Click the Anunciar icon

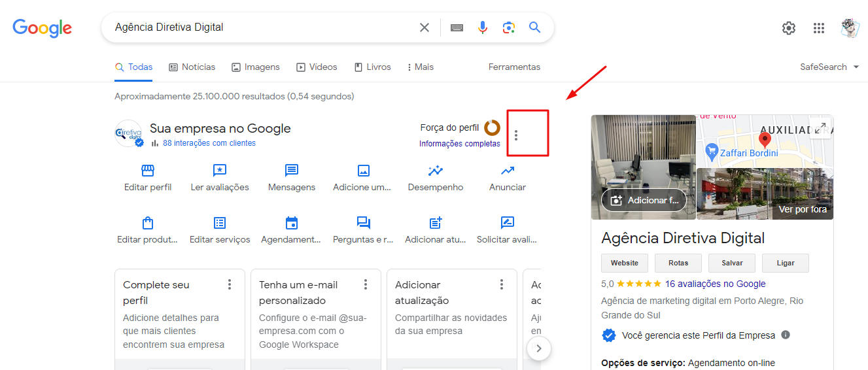click(x=508, y=171)
